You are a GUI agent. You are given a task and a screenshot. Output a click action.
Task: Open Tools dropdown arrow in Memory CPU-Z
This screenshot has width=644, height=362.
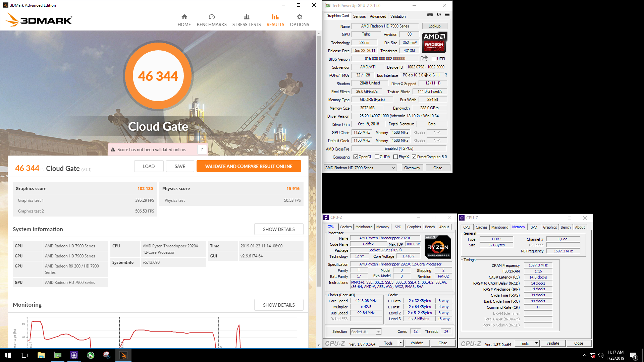pyautogui.click(x=536, y=343)
